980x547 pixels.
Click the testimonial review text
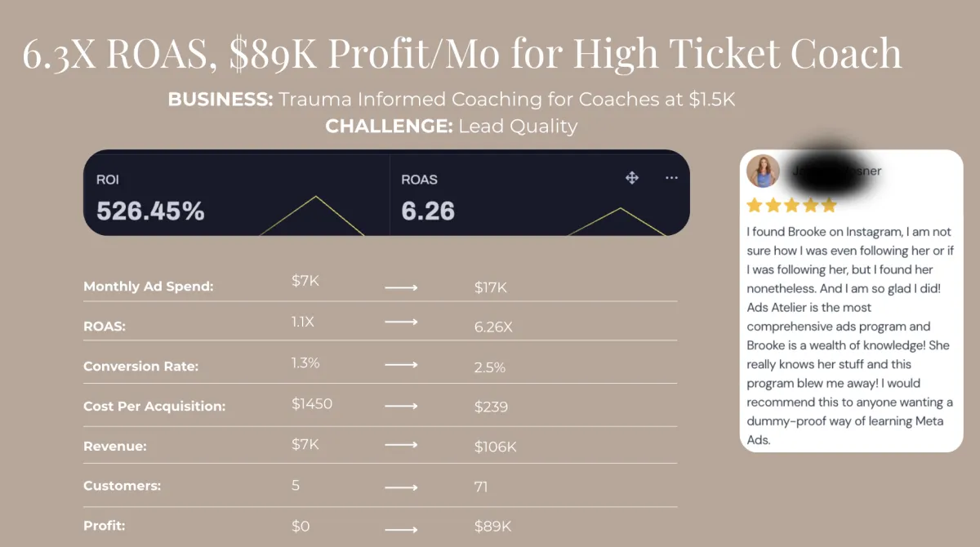(849, 336)
